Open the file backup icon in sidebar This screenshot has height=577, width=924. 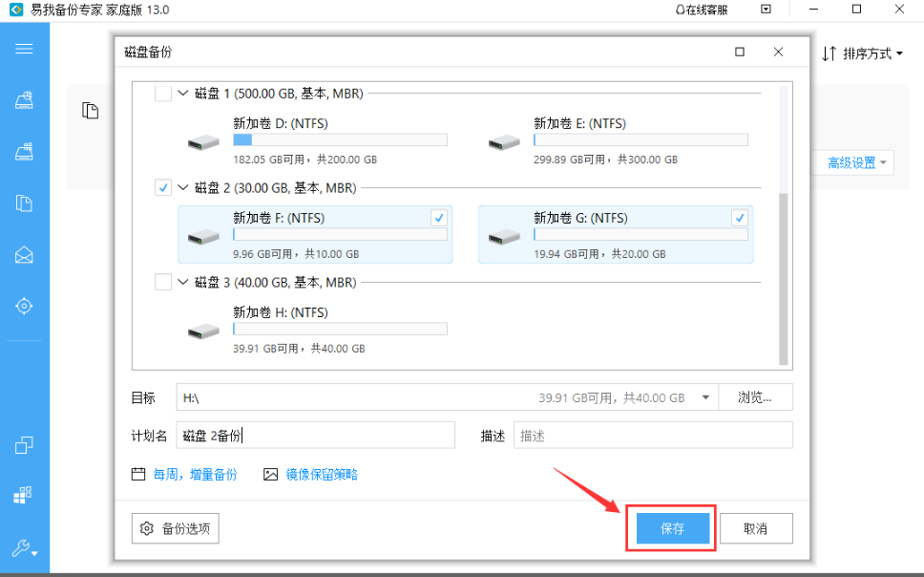[x=24, y=203]
